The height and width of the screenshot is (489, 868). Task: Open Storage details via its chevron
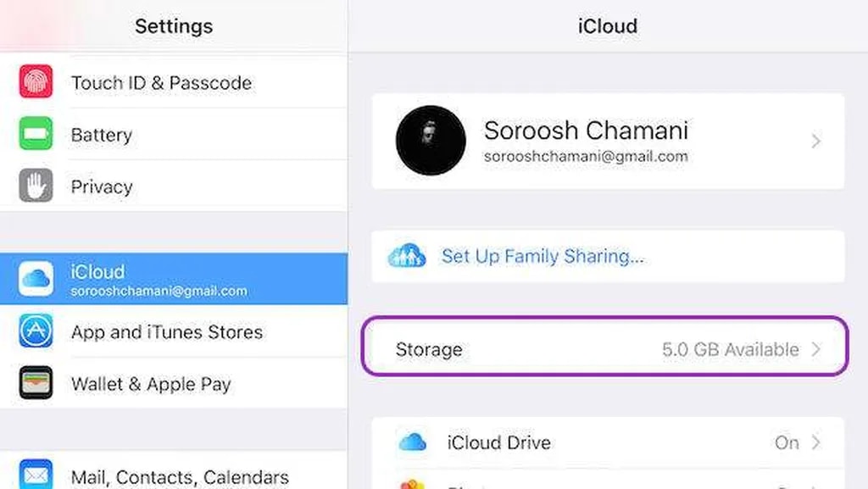tap(816, 349)
